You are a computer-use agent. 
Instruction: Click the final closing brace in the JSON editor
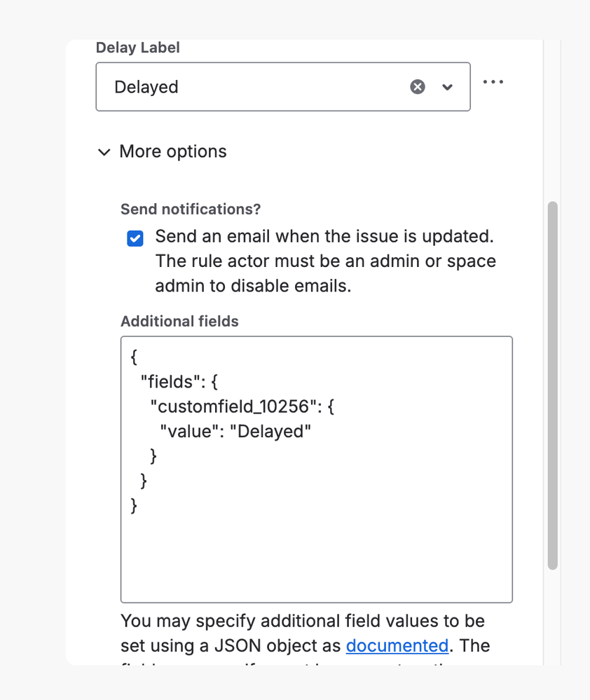point(135,505)
